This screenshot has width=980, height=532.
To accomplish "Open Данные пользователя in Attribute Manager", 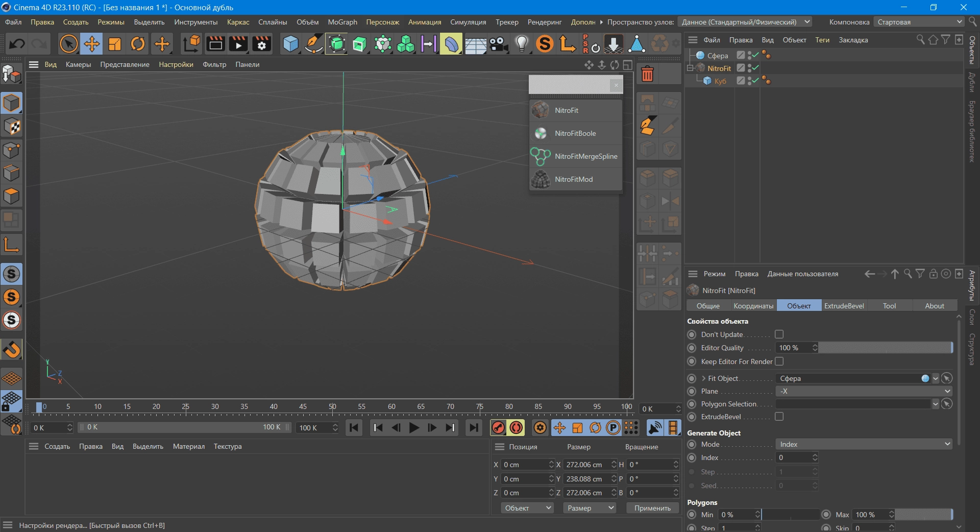I will click(802, 274).
